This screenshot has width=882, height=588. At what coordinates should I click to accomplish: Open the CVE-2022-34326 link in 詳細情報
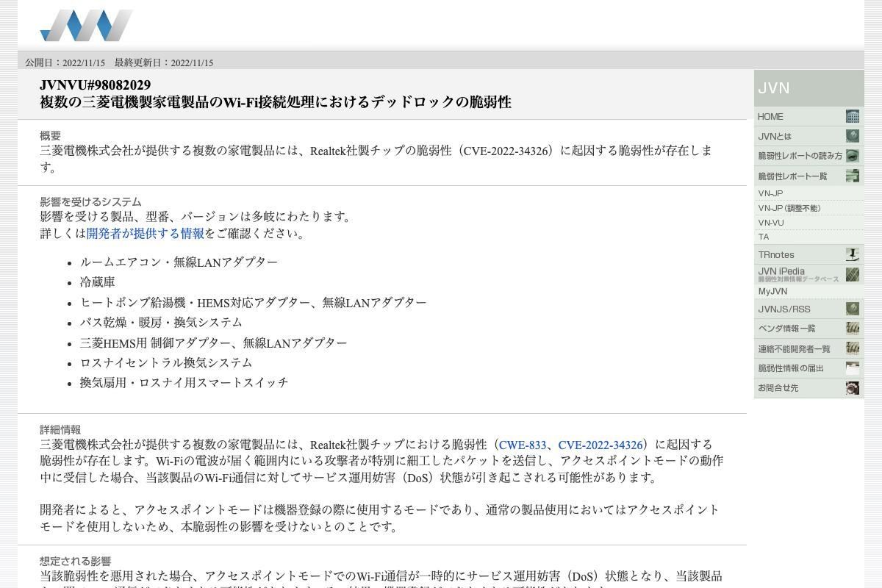600,445
